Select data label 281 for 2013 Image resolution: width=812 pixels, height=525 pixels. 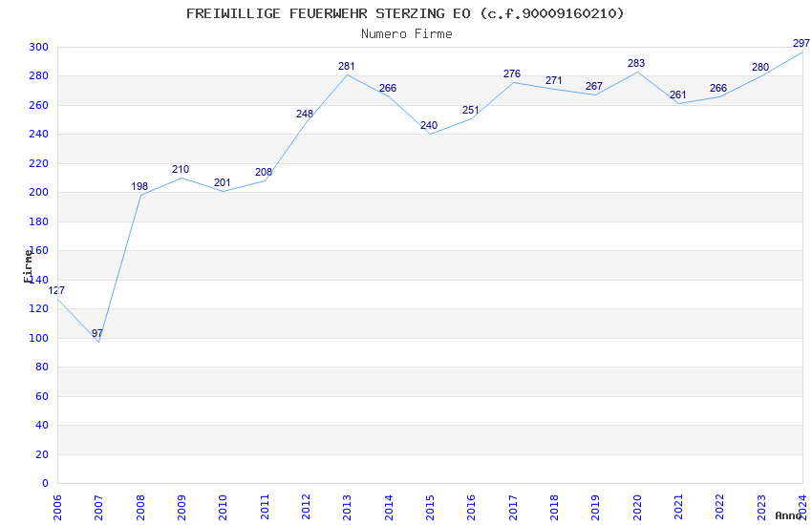[347, 66]
